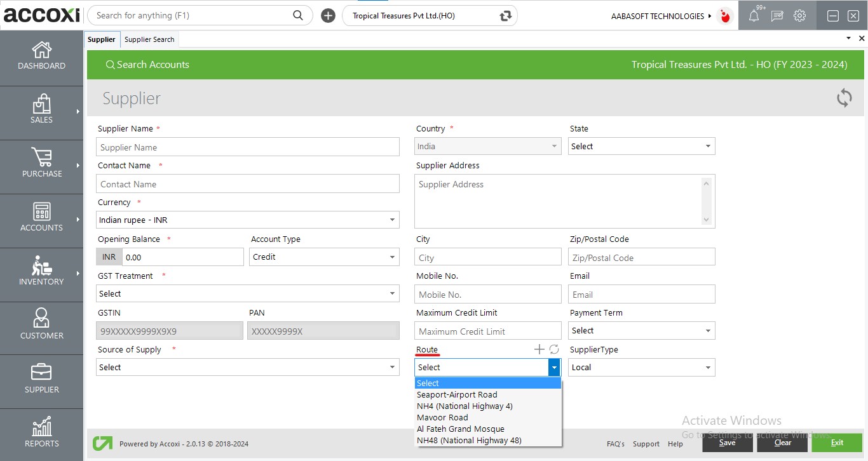Screen dimensions: 868x461
Task: Open the settings gear icon
Action: click(x=799, y=15)
